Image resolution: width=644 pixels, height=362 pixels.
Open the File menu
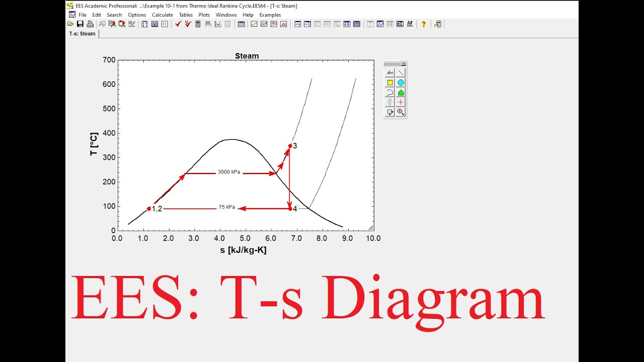[x=83, y=15]
